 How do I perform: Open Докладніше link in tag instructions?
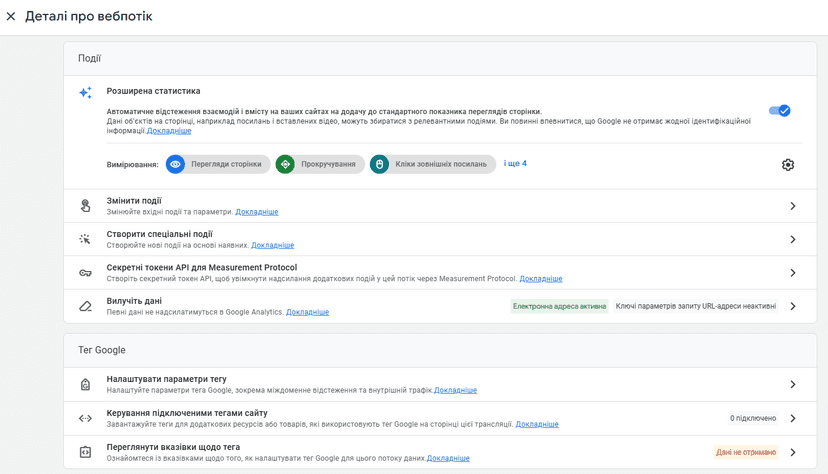[x=448, y=458]
